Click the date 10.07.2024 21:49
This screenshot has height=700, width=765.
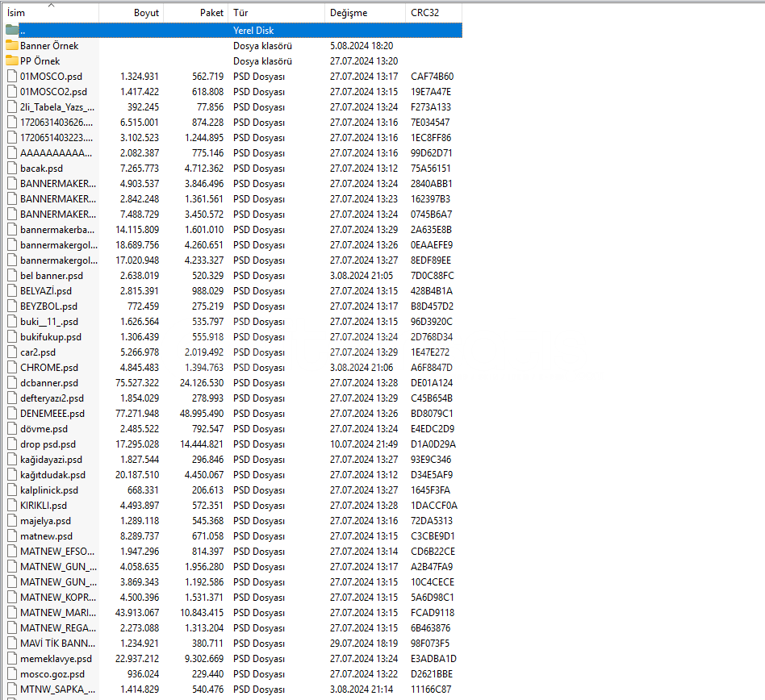coord(365,444)
